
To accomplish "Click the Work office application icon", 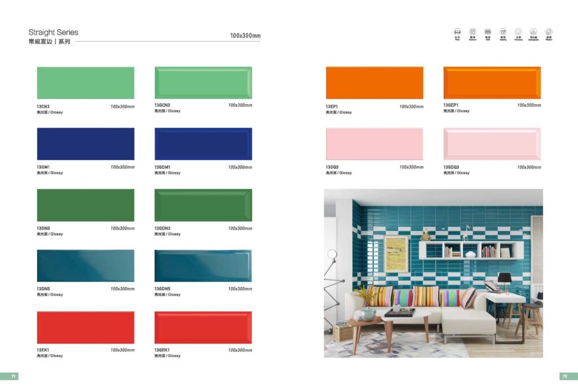I will 457,34.
